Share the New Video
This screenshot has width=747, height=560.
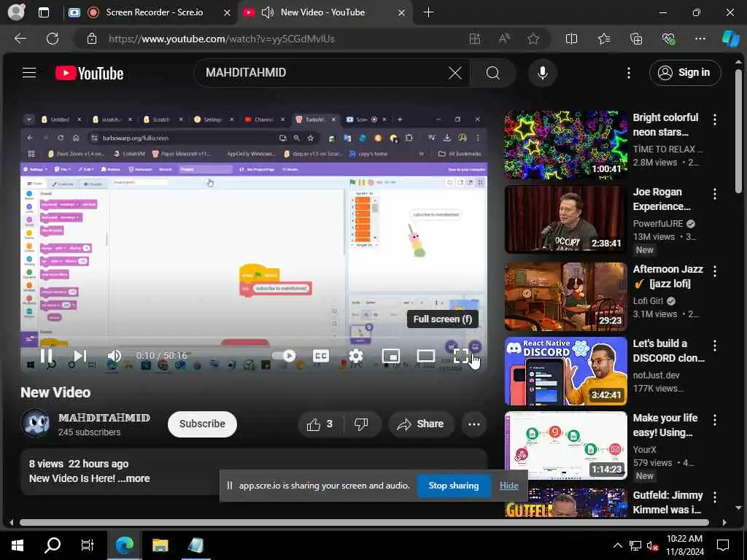point(421,424)
